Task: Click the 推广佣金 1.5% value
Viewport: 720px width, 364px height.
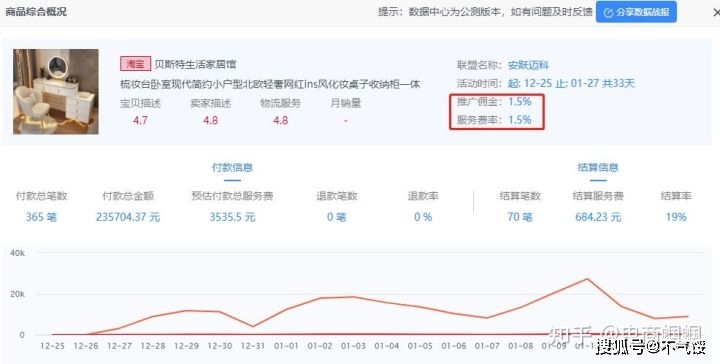Action: [x=519, y=101]
